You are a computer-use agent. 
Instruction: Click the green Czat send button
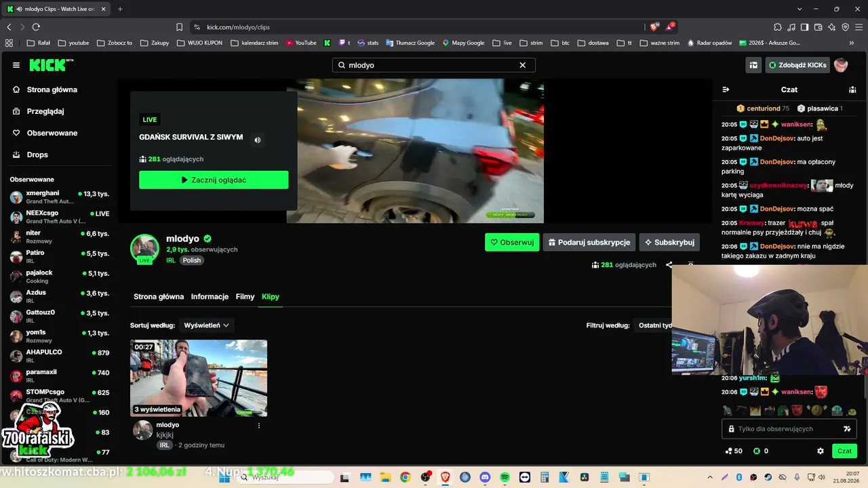pyautogui.click(x=844, y=451)
